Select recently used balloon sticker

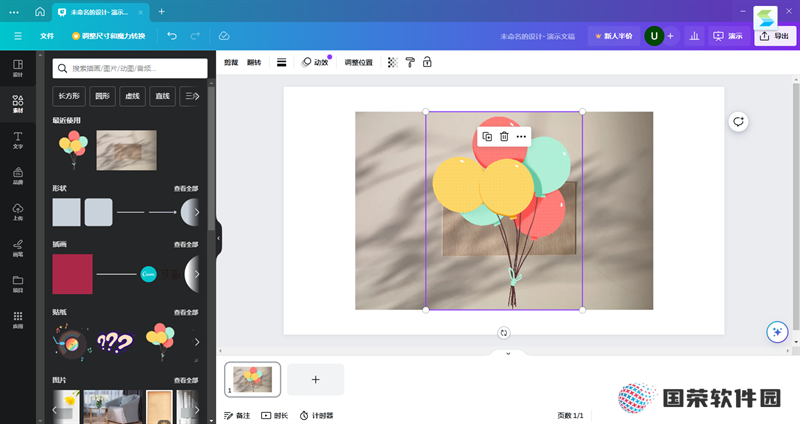[73, 150]
